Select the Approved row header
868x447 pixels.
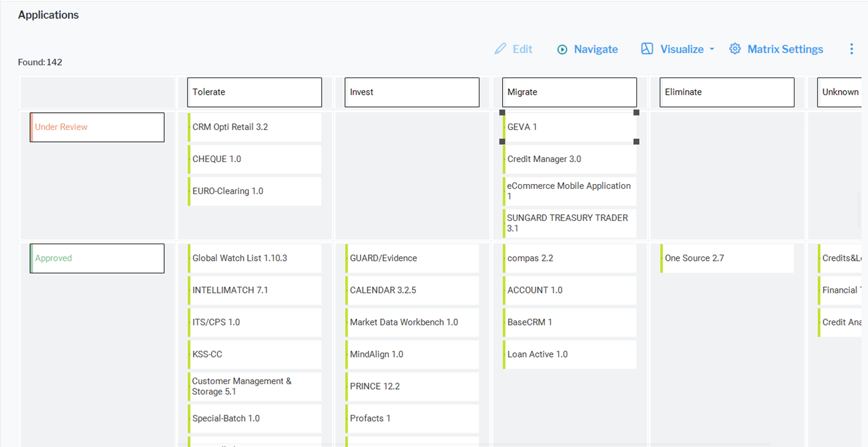(x=97, y=258)
